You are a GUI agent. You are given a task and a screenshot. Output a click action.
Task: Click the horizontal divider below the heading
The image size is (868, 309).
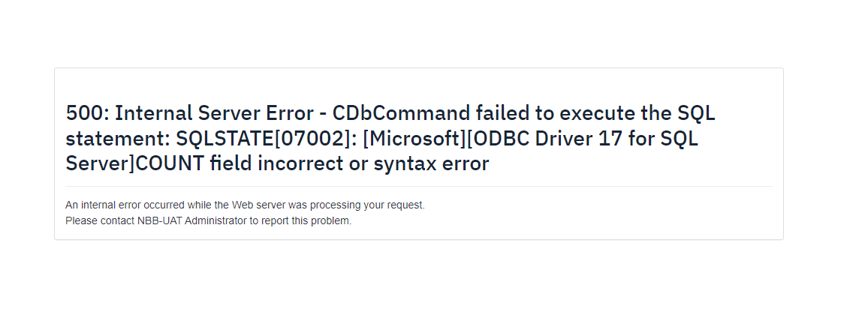[x=418, y=186]
